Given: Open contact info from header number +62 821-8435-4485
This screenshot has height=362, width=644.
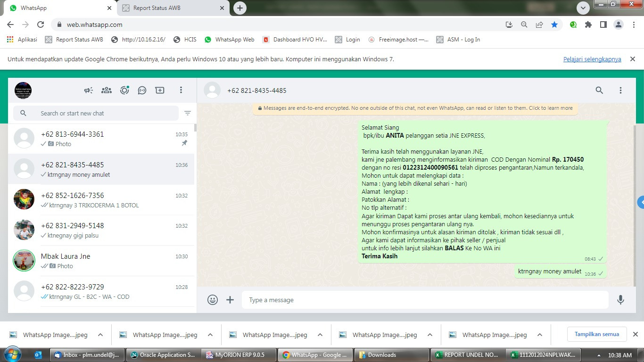Looking at the screenshot, I should (x=256, y=90).
